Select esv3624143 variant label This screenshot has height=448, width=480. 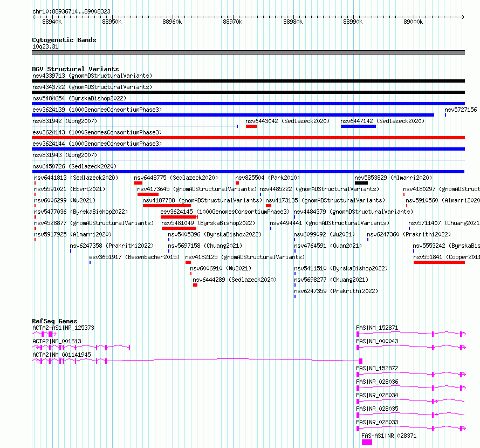point(97,132)
